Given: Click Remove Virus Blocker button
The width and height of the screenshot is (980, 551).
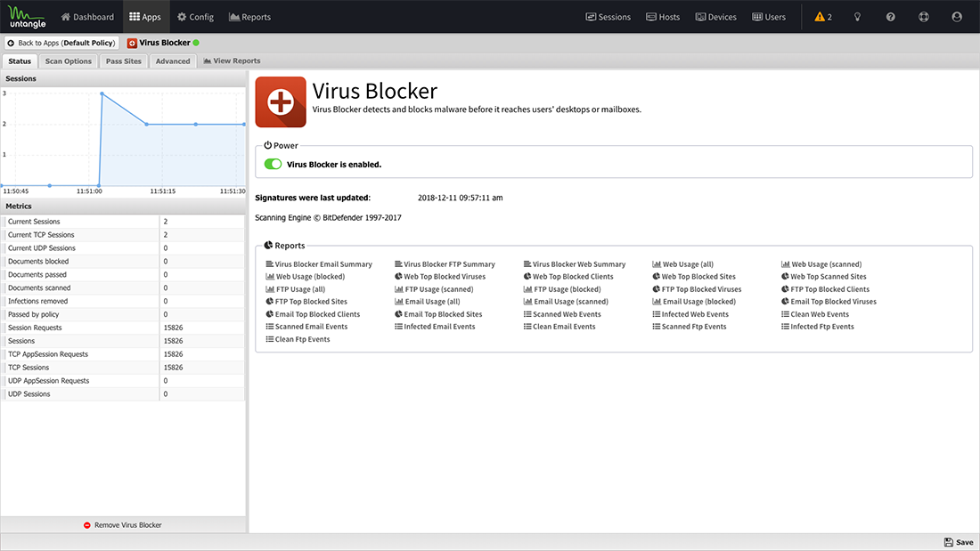Looking at the screenshot, I should (x=123, y=525).
